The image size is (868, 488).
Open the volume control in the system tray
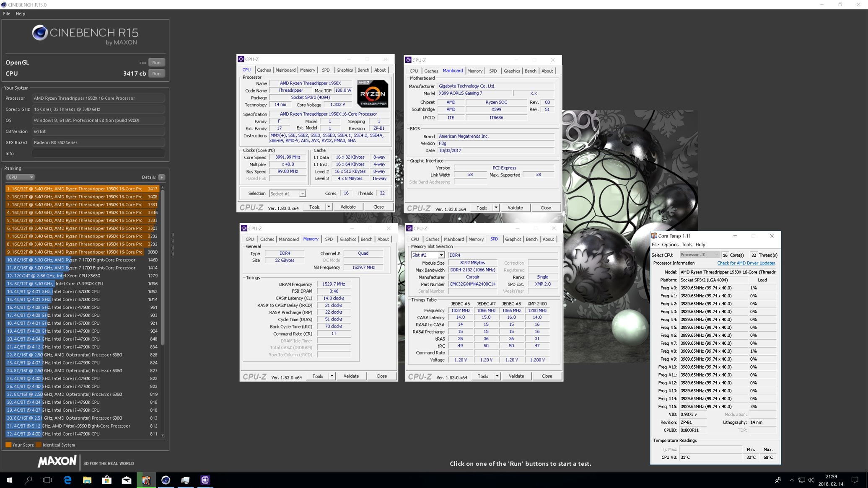pos(811,480)
